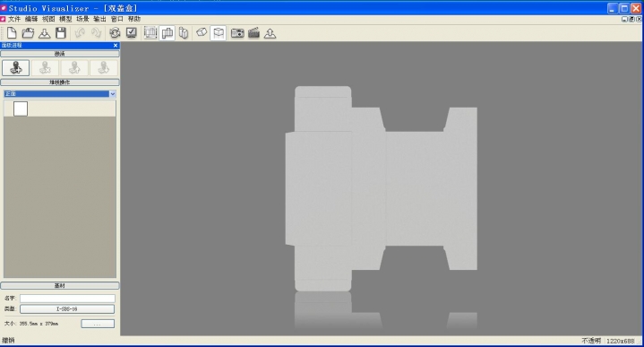This screenshot has width=644, height=347.
Task: Open the 文件 menu
Action: pos(14,19)
